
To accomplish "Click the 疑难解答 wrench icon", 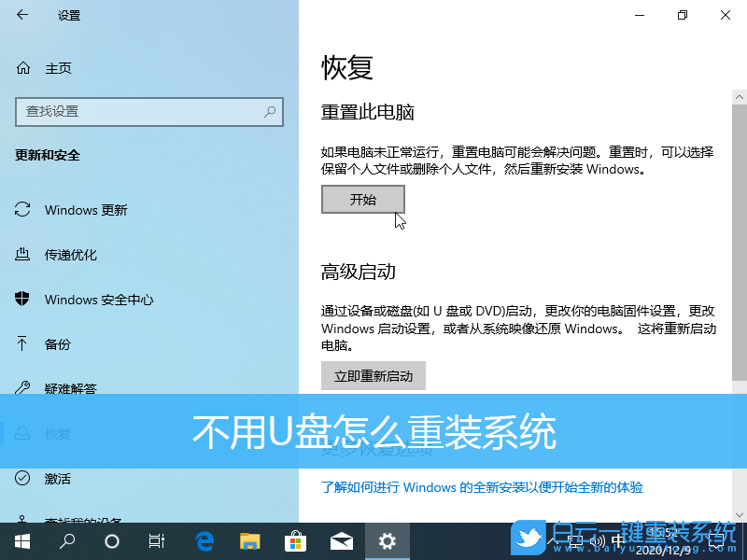I will (x=21, y=388).
